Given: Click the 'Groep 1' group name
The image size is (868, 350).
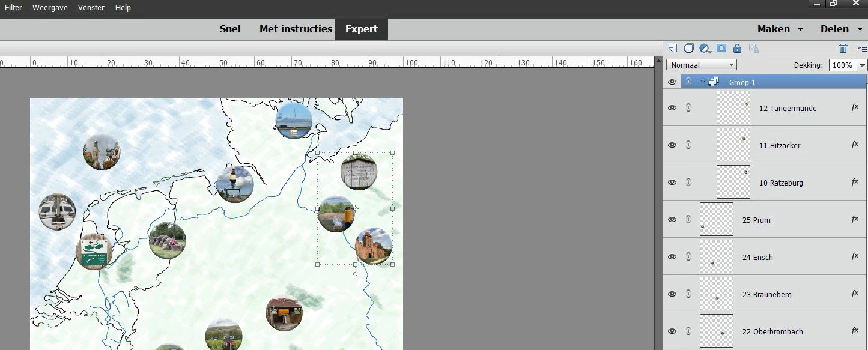Looking at the screenshot, I should tap(742, 83).
